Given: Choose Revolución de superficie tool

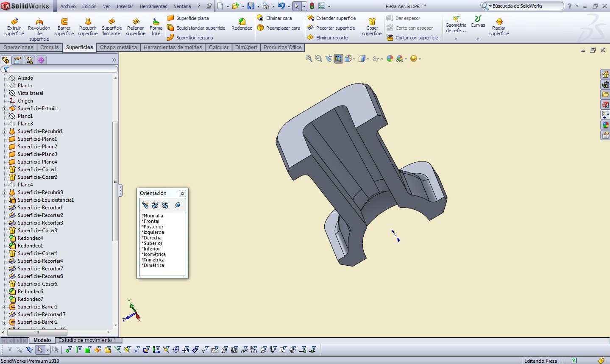Looking at the screenshot, I should point(39,30).
